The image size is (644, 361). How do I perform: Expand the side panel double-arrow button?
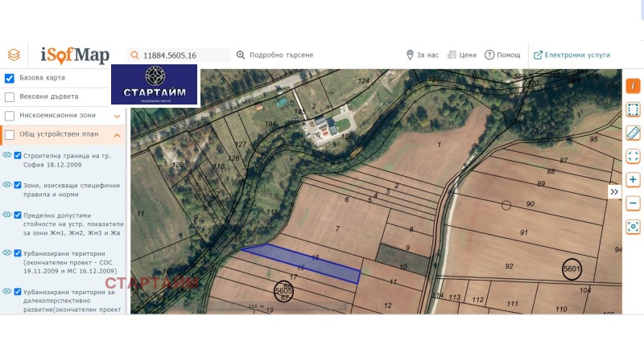pos(614,191)
